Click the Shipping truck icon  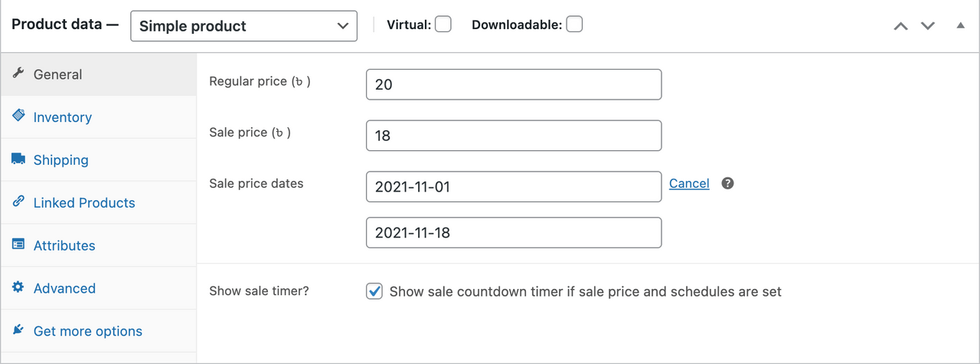18,159
